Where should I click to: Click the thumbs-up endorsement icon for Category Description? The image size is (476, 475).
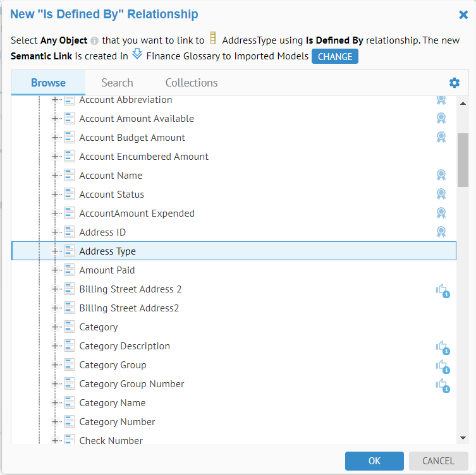coord(442,346)
